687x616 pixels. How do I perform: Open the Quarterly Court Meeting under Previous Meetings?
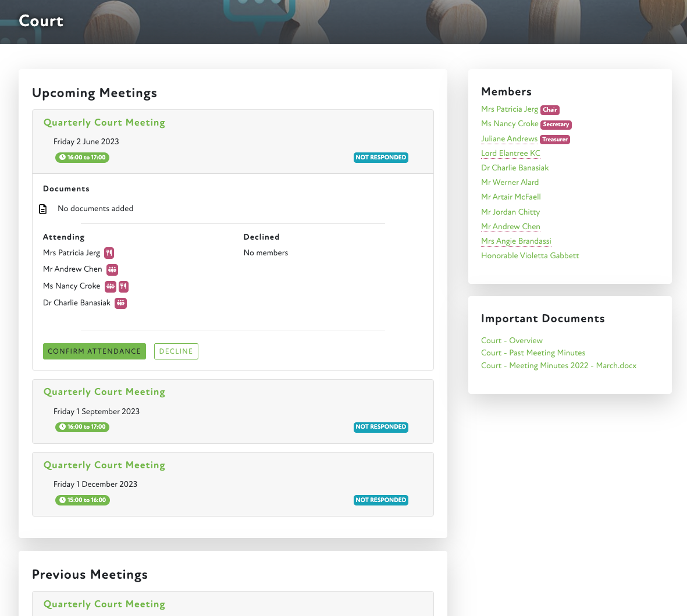click(104, 604)
